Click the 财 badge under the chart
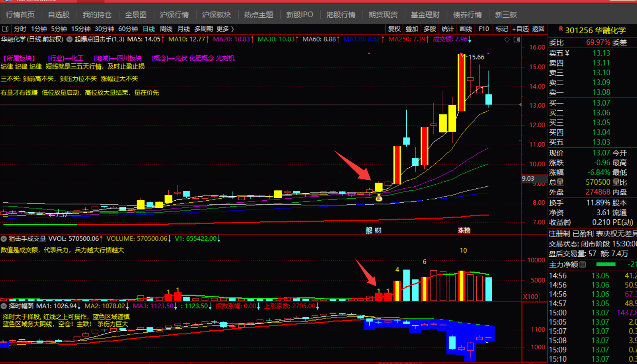 (378, 230)
